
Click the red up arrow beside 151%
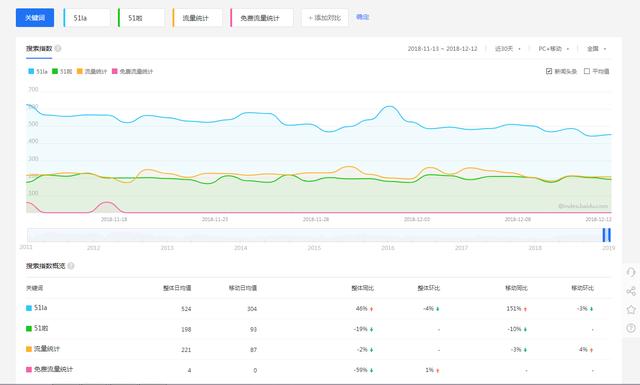(x=525, y=309)
